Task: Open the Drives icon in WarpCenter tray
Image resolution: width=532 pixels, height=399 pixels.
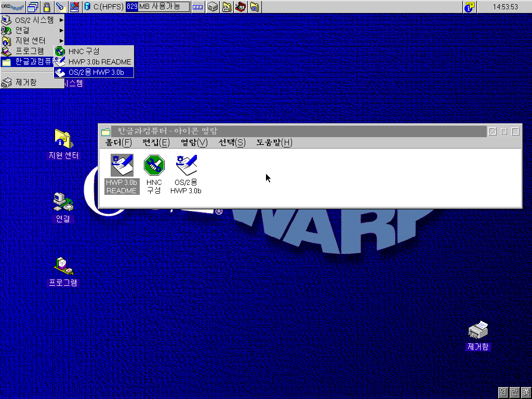Action: click(212, 6)
